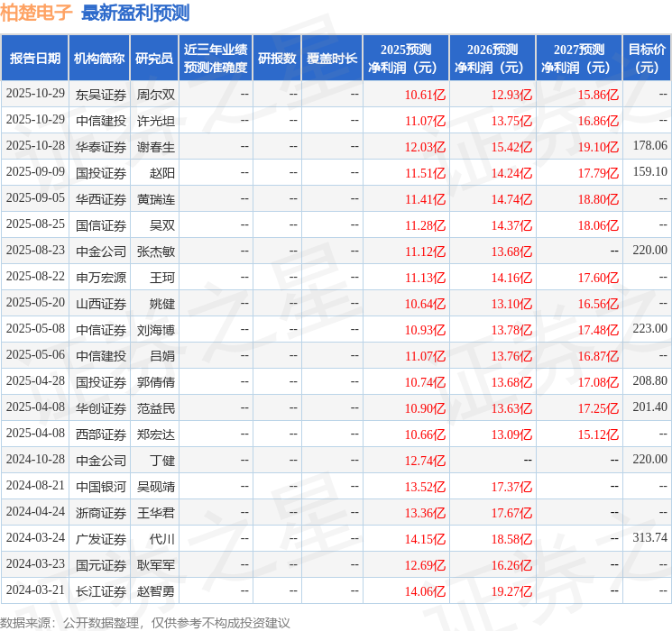Click the 2025预测净利润 column header
Image resolution: width=672 pixels, height=631 pixels.
(406, 58)
